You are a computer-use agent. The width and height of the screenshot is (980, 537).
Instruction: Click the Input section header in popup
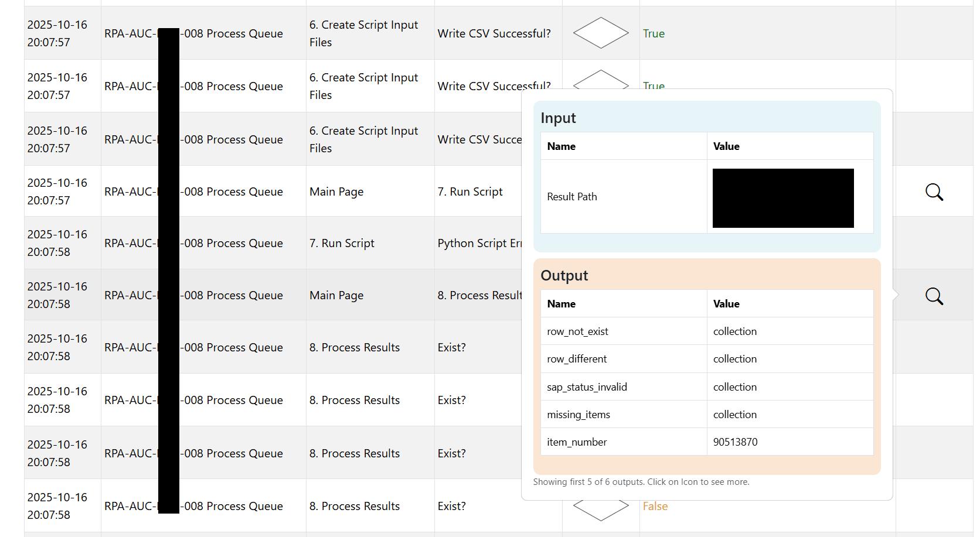[558, 118]
